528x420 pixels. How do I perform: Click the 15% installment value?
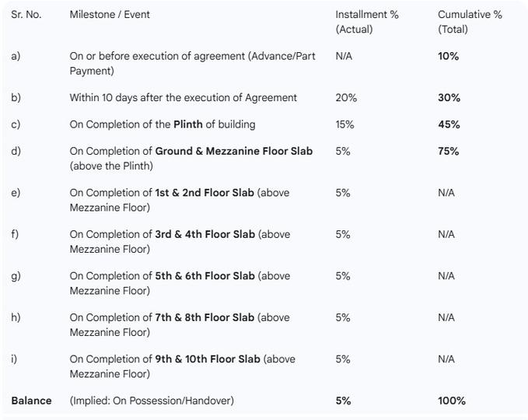pos(344,124)
